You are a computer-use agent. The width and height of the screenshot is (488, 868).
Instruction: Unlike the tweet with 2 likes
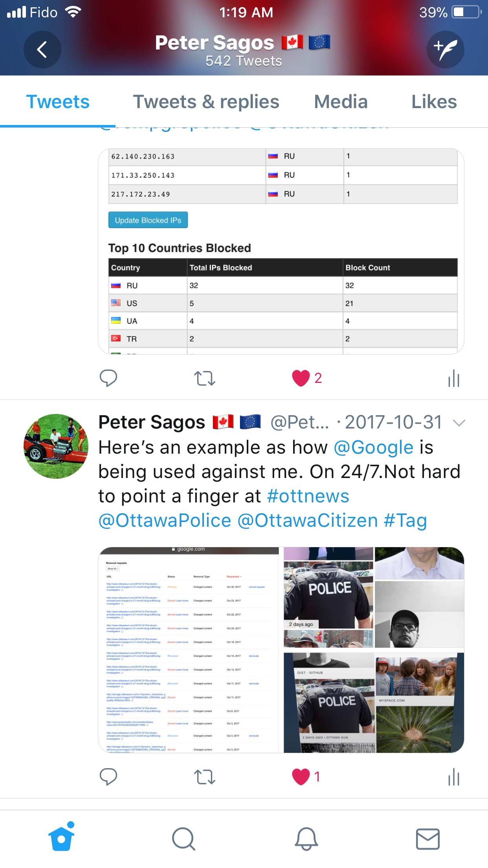(x=301, y=378)
